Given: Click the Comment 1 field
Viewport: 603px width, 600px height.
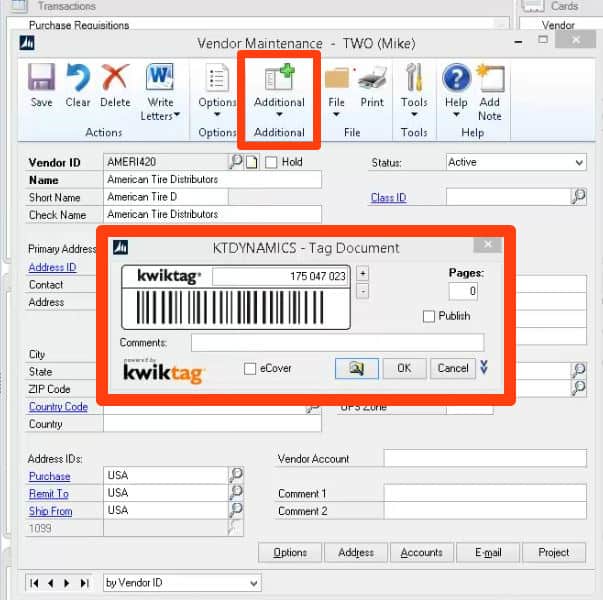Looking at the screenshot, I should click(485, 493).
